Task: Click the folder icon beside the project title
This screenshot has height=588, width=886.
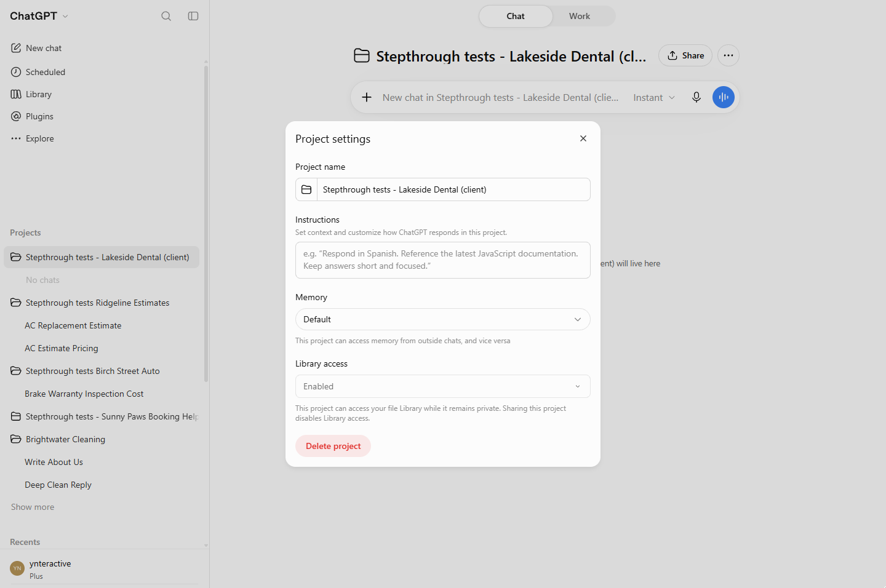Action: [362, 56]
